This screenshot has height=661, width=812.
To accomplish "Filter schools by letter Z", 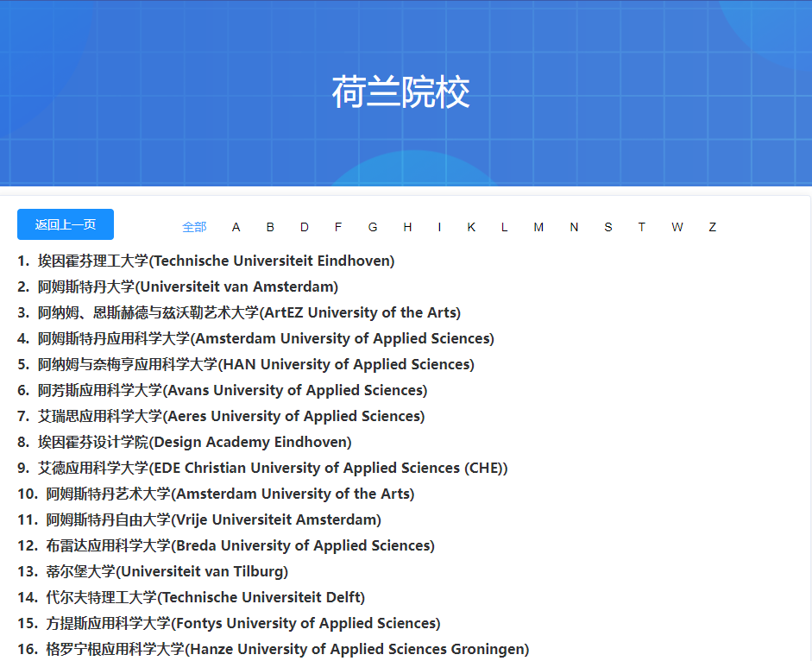I will point(713,227).
